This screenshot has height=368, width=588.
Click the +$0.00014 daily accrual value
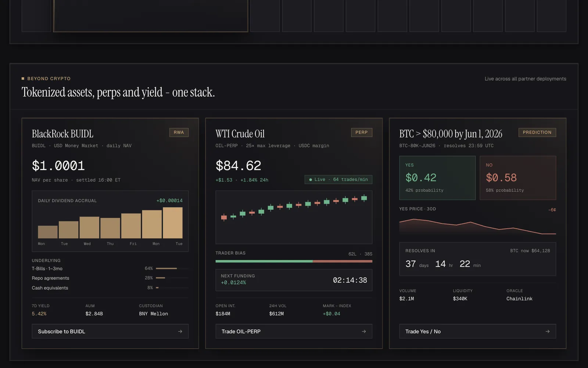point(169,201)
